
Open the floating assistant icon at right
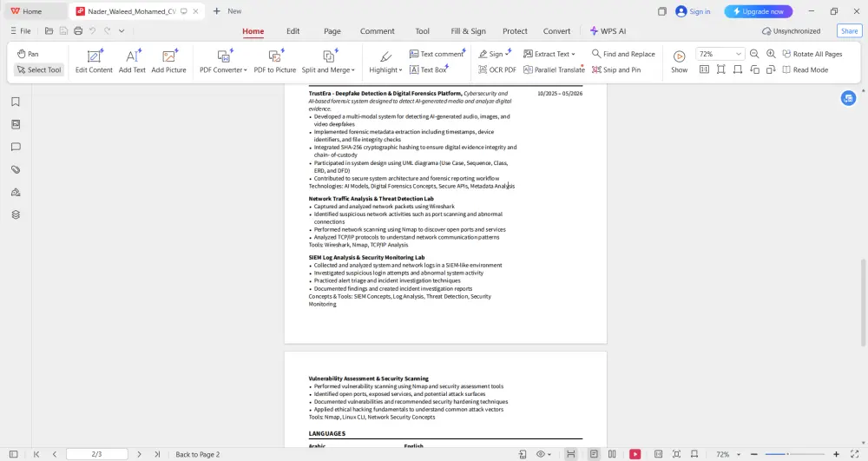tap(848, 98)
